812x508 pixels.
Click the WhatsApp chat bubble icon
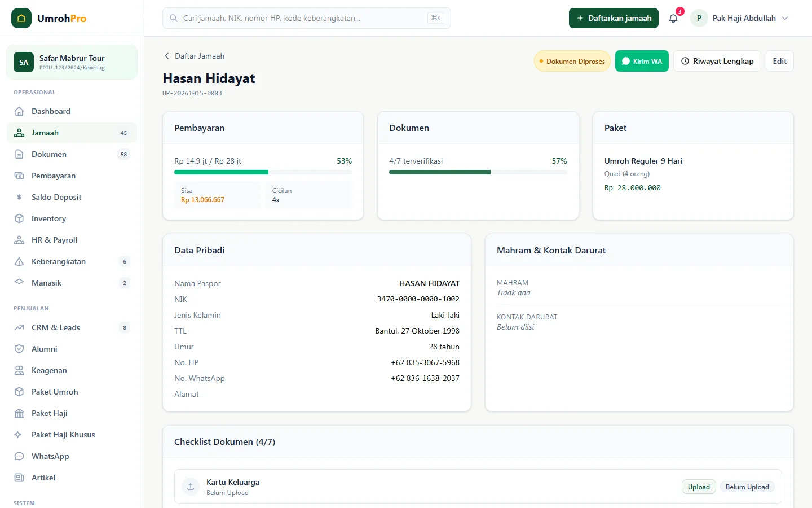coord(19,456)
